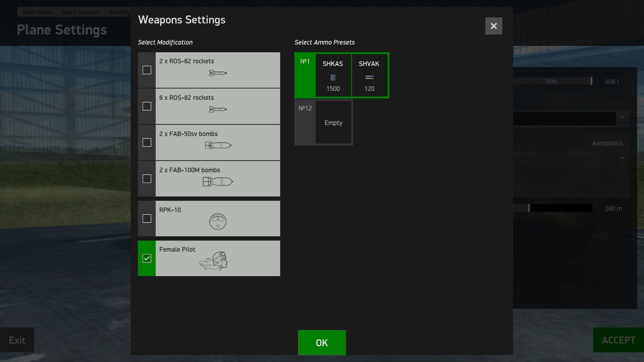Check the RPK-10 modification checkbox
This screenshot has height=362, width=644.
[147, 219]
